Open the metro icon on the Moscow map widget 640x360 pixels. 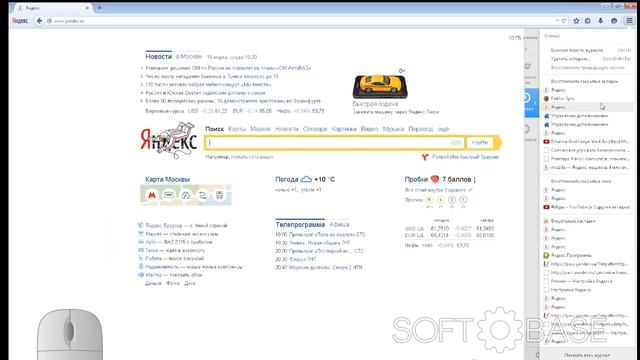(x=152, y=195)
